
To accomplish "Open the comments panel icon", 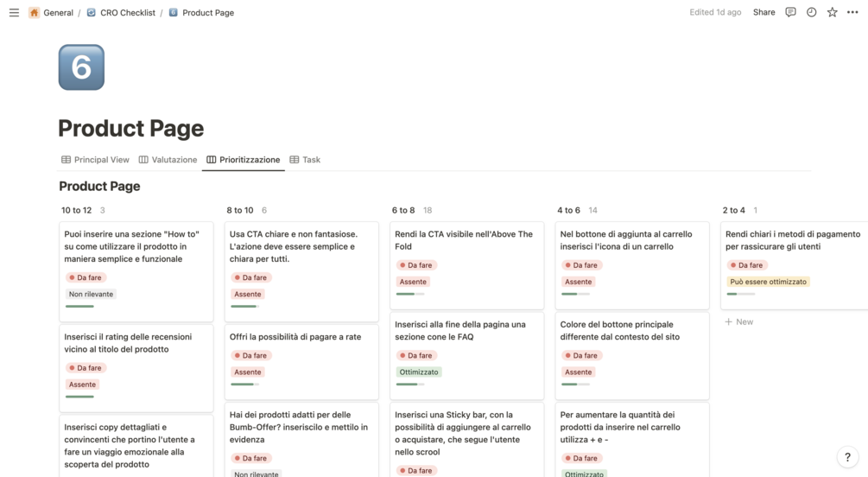I will tap(790, 12).
